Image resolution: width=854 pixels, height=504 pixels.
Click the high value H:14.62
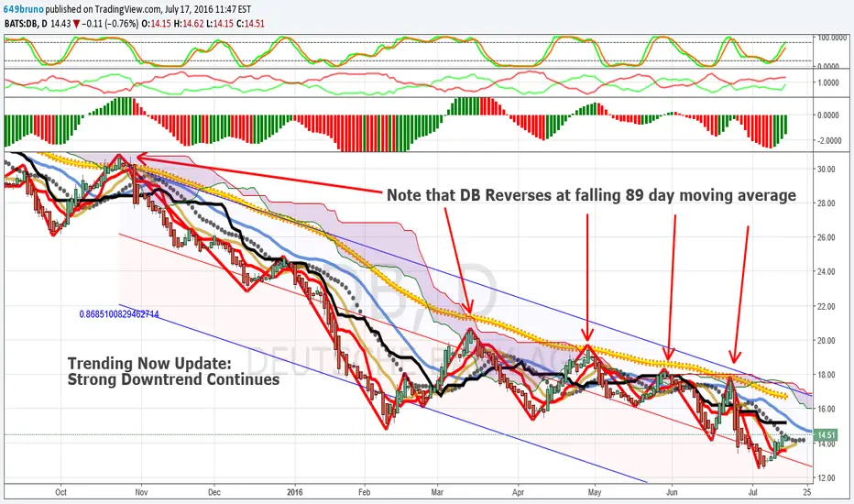[x=187, y=24]
